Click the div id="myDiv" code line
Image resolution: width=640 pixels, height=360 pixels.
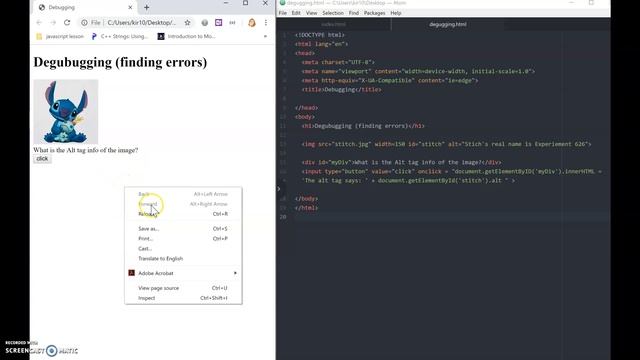pos(401,162)
